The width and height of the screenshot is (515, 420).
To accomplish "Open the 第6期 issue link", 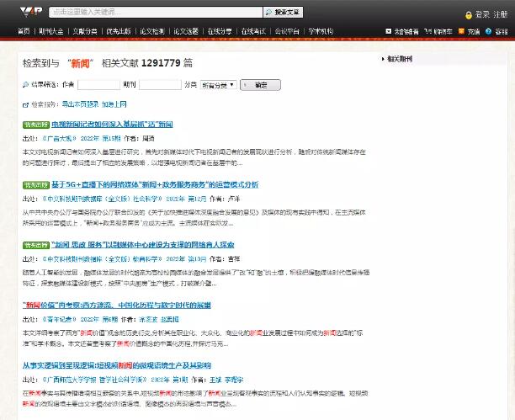I will [x=110, y=319].
